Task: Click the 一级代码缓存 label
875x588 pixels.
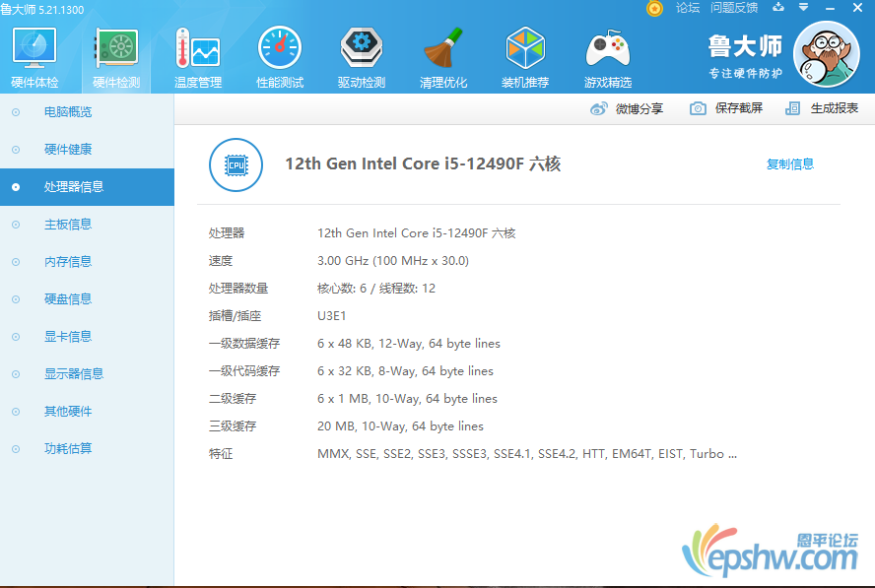Action: (244, 371)
